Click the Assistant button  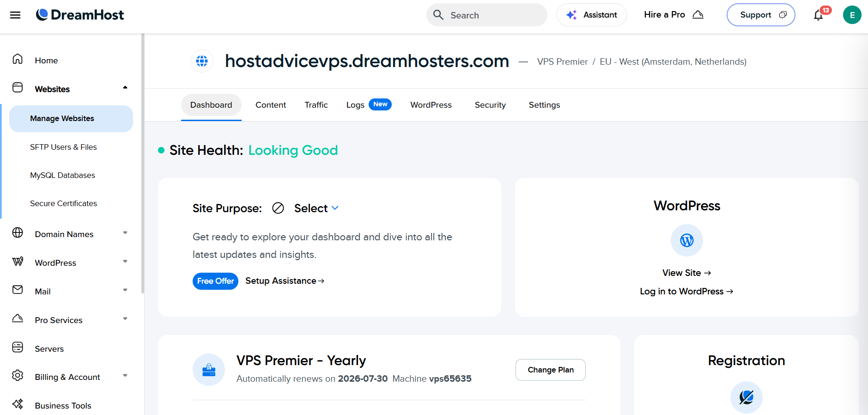click(x=591, y=15)
